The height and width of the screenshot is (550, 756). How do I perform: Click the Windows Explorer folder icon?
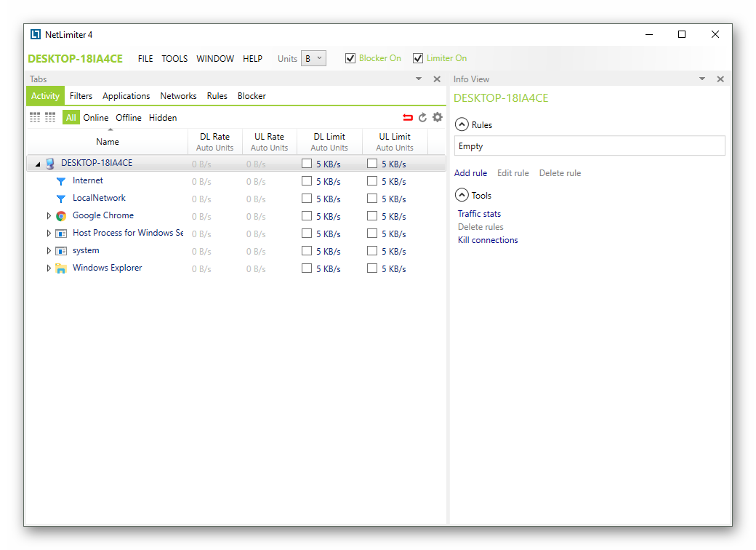61,268
